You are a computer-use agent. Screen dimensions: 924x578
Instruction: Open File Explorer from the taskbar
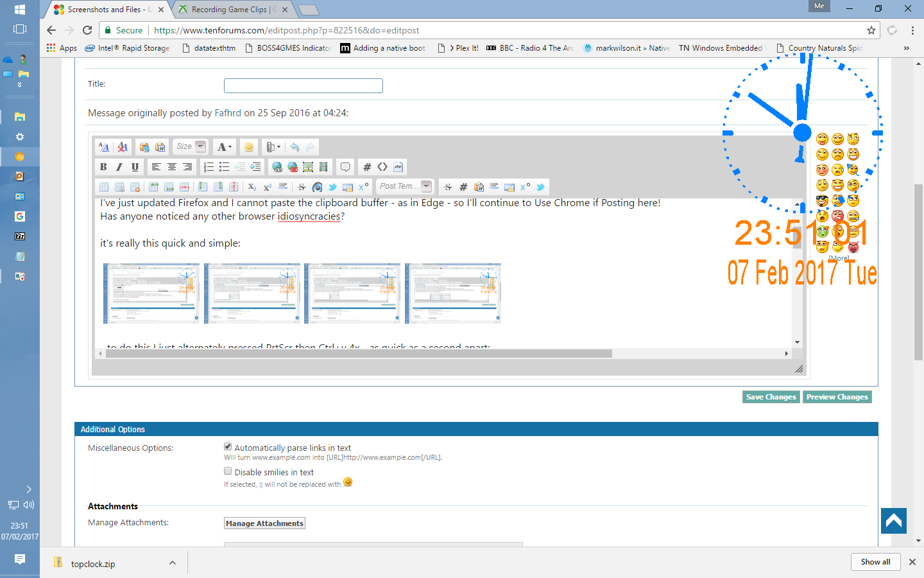coord(20,117)
